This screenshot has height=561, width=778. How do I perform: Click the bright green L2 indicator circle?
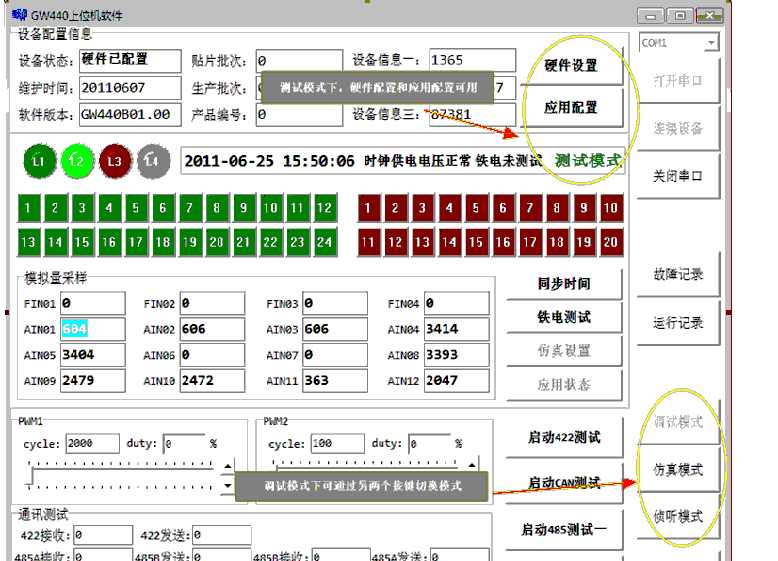[x=76, y=160]
